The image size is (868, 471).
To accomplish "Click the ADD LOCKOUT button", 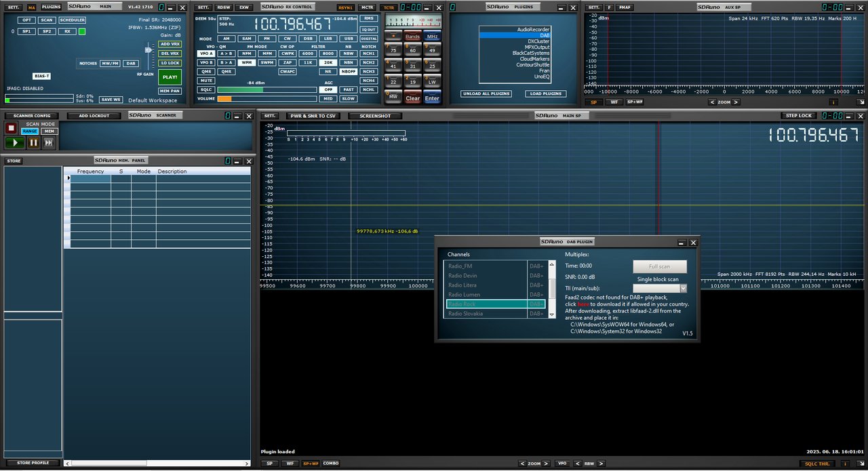I will coord(94,116).
